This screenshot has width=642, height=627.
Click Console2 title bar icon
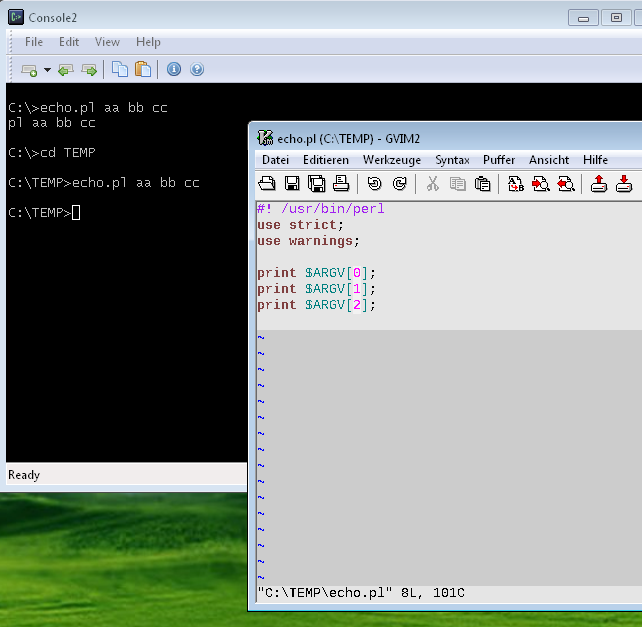point(16,17)
